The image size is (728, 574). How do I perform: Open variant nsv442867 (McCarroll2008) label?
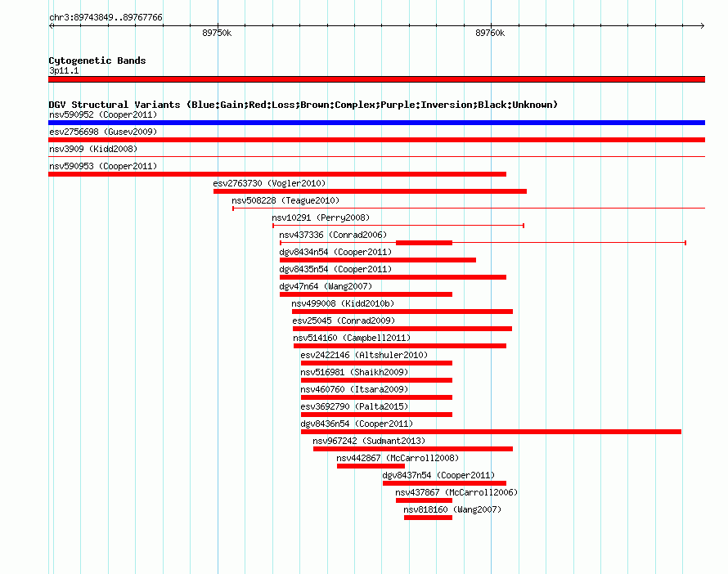tap(398, 458)
